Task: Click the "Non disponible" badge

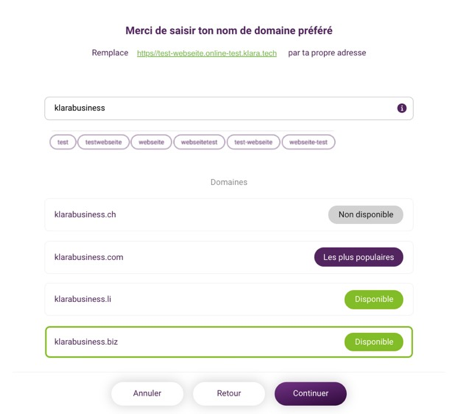Action: 366,215
